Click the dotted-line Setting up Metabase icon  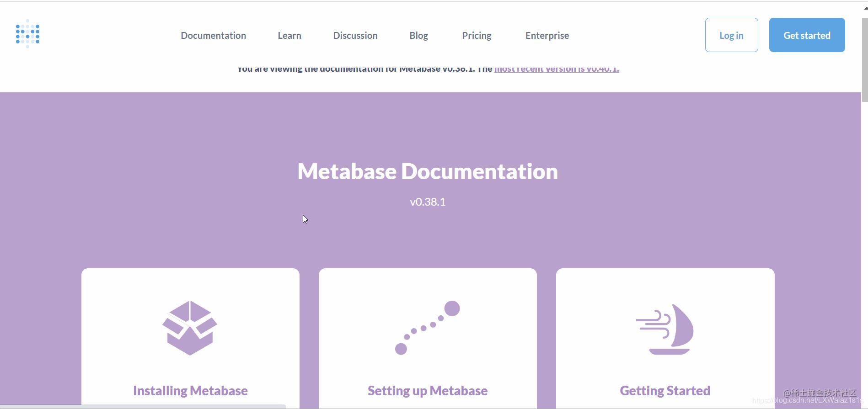427,327
